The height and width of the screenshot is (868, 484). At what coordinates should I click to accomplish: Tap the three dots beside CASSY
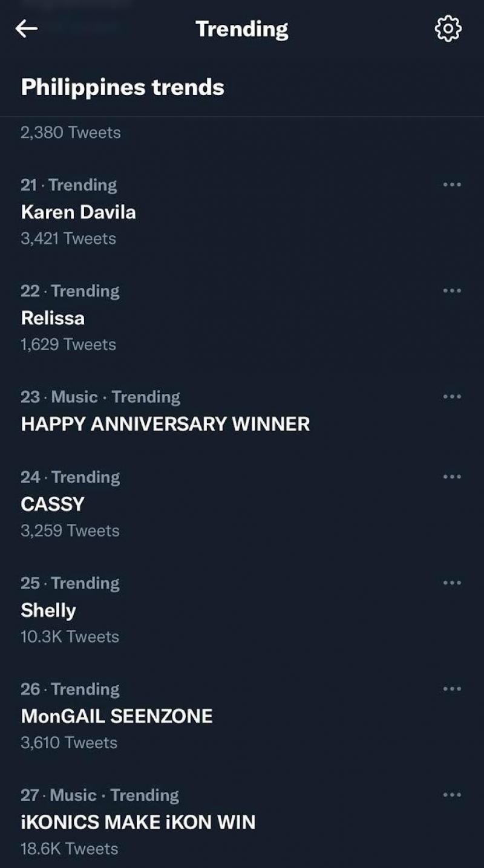click(452, 477)
